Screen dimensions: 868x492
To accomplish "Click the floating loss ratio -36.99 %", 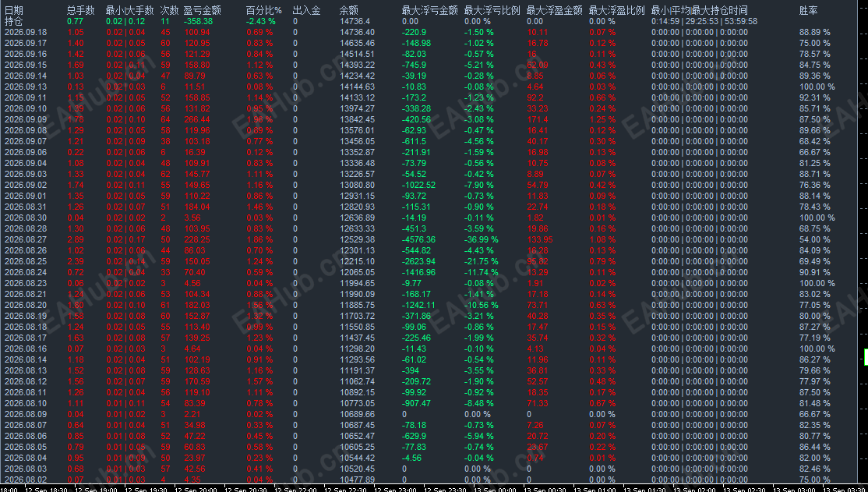I will tap(481, 239).
